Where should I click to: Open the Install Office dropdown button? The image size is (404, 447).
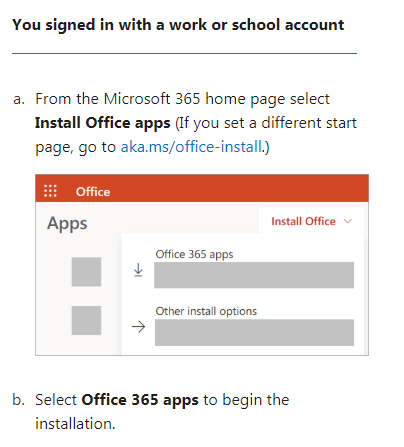tap(311, 221)
